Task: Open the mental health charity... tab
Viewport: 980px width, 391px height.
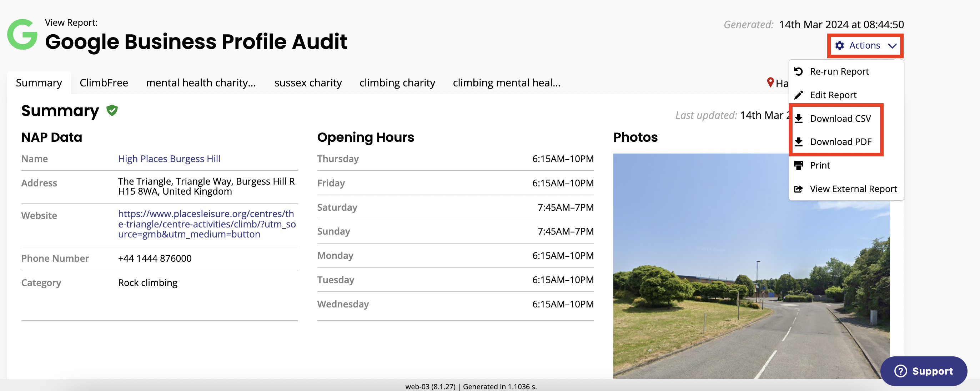Action: coord(201,83)
